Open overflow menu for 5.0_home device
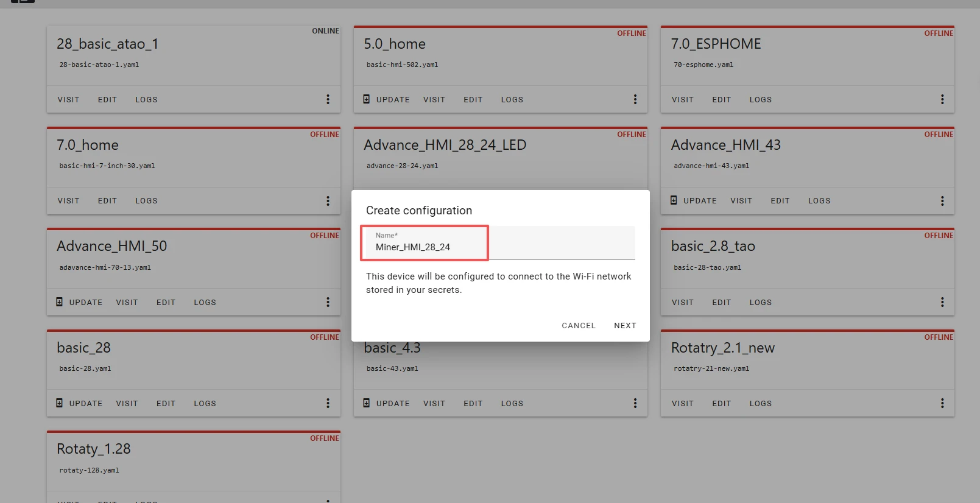 click(635, 99)
